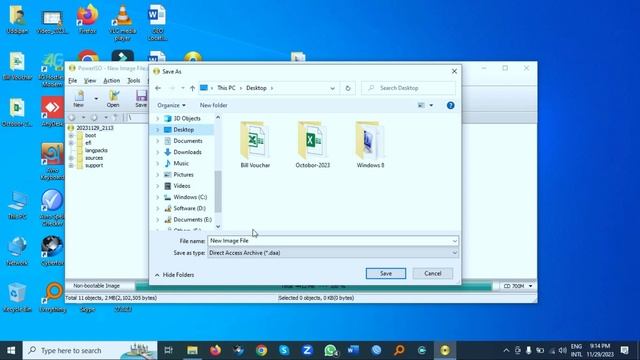Open the New button dropdown arrow in PowerISO
640x360 pixels.
pos(96,99)
